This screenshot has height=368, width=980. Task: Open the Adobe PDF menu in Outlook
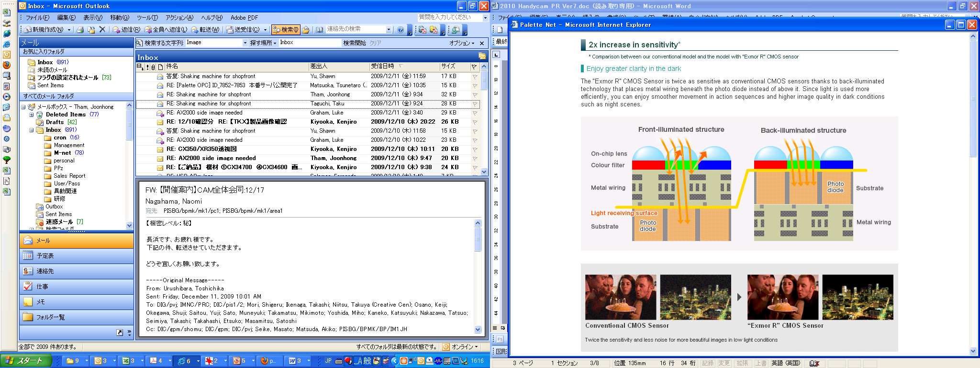point(244,18)
